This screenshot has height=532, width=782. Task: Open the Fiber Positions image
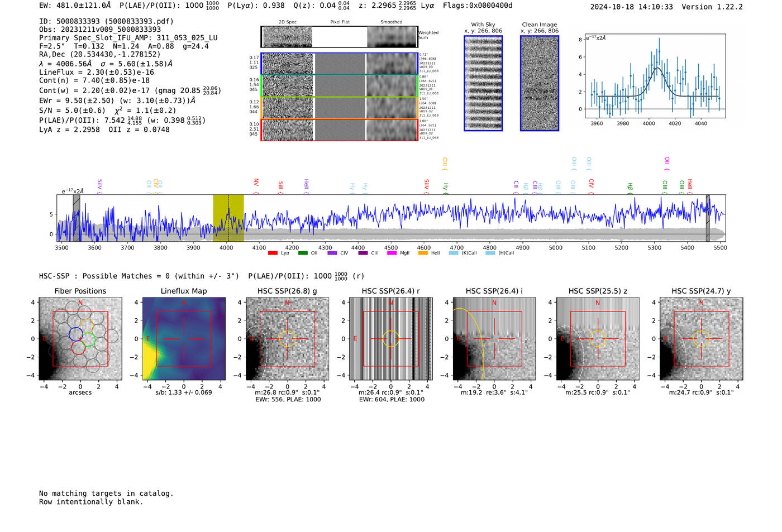(80, 339)
